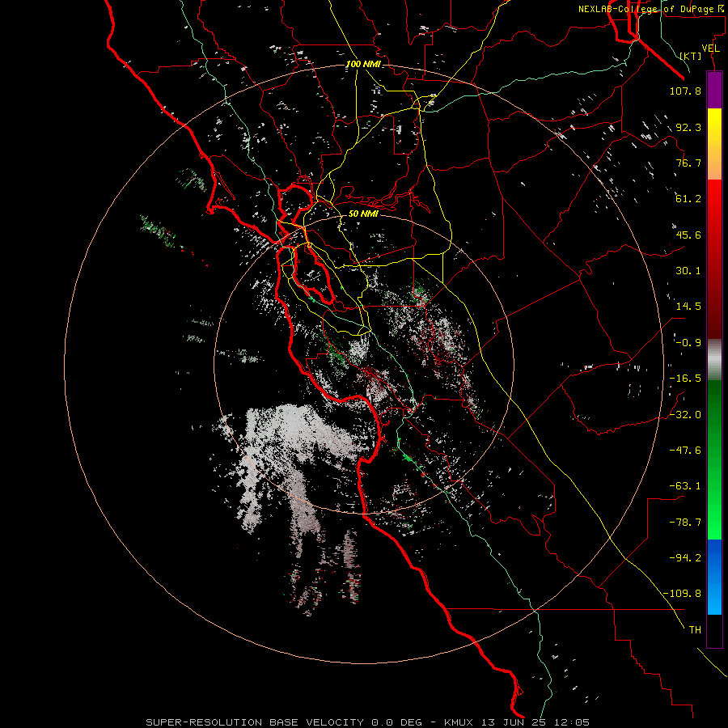
Task: Select the 45.6 legend value
Action: pyautogui.click(x=688, y=235)
